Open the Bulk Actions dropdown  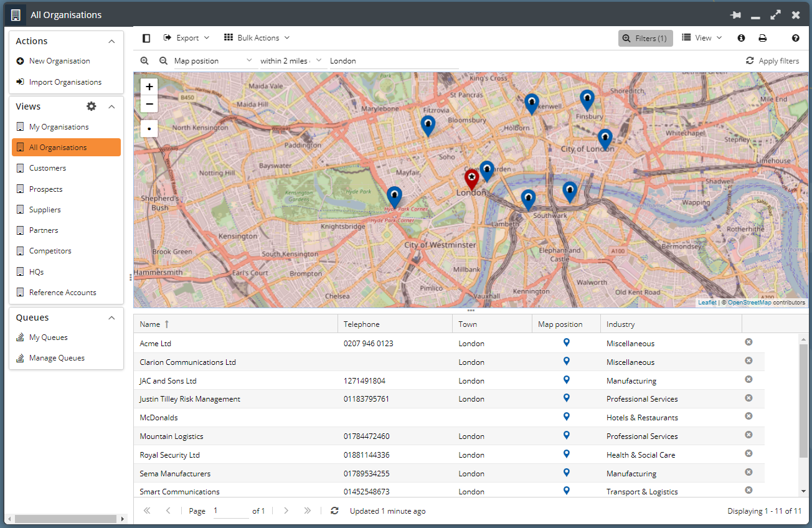tap(257, 38)
